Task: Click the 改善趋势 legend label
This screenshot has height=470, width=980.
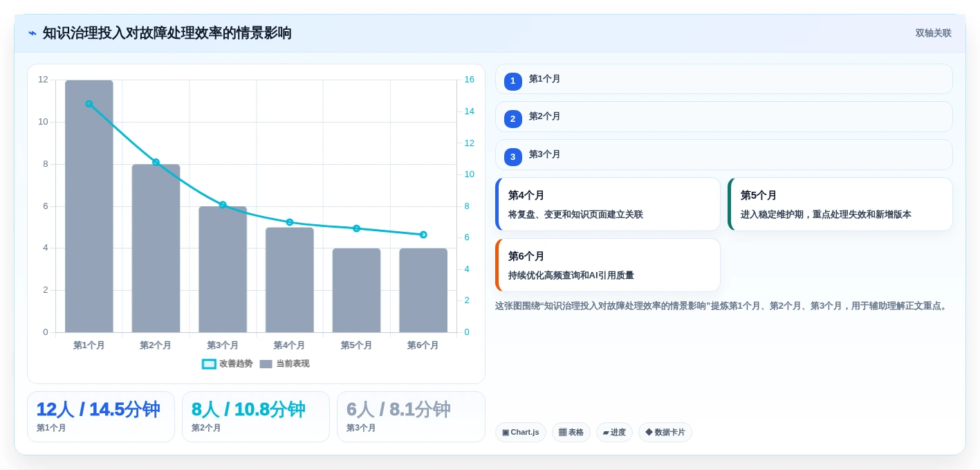Action: 236,364
